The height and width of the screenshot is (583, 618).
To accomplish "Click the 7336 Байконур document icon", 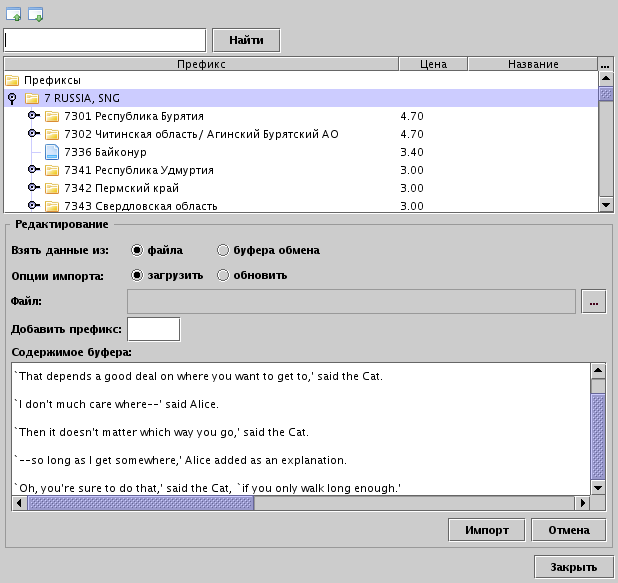I will click(x=53, y=152).
